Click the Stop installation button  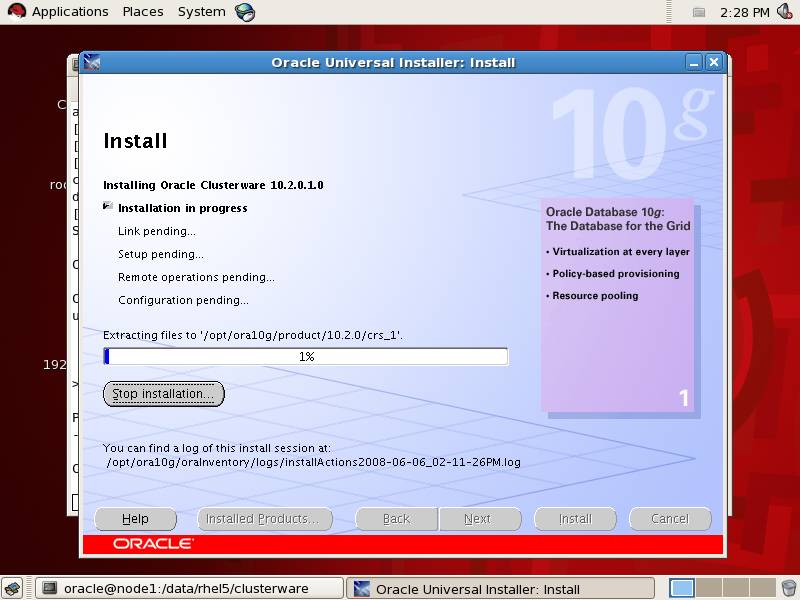click(164, 394)
